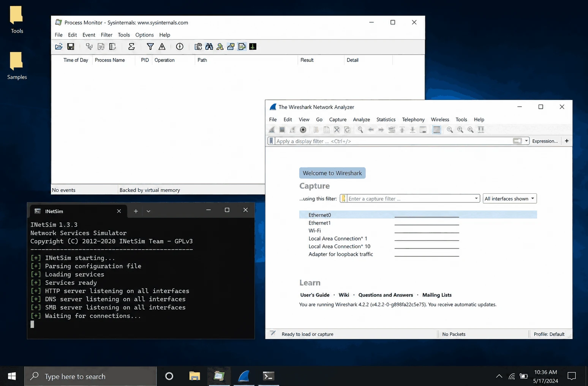Open the Capture menu in Wireshark
The height and width of the screenshot is (386, 588).
pyautogui.click(x=338, y=119)
